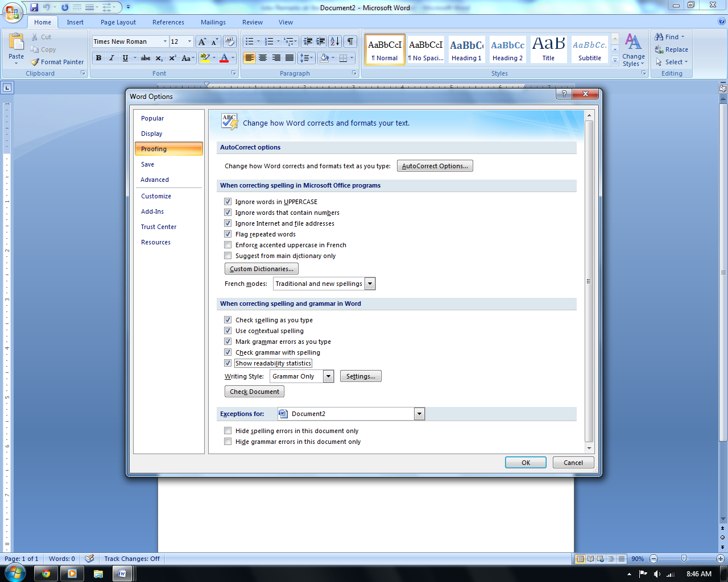Screen dimensions: 728x582
Task: Select the Advanced options category
Action: (155, 180)
